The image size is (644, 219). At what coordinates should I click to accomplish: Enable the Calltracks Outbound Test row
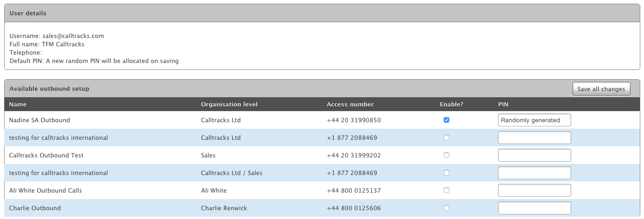446,155
